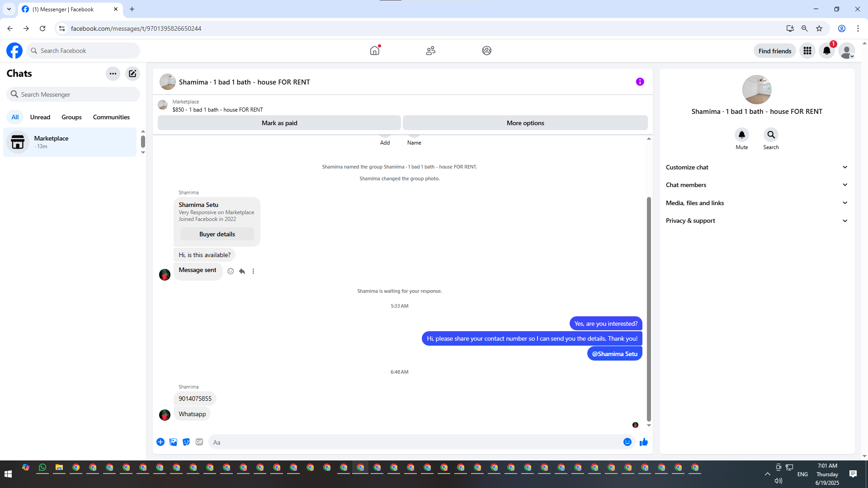View Buyer details for Shamima Setu
Image resolution: width=868 pixels, height=488 pixels.
(217, 234)
